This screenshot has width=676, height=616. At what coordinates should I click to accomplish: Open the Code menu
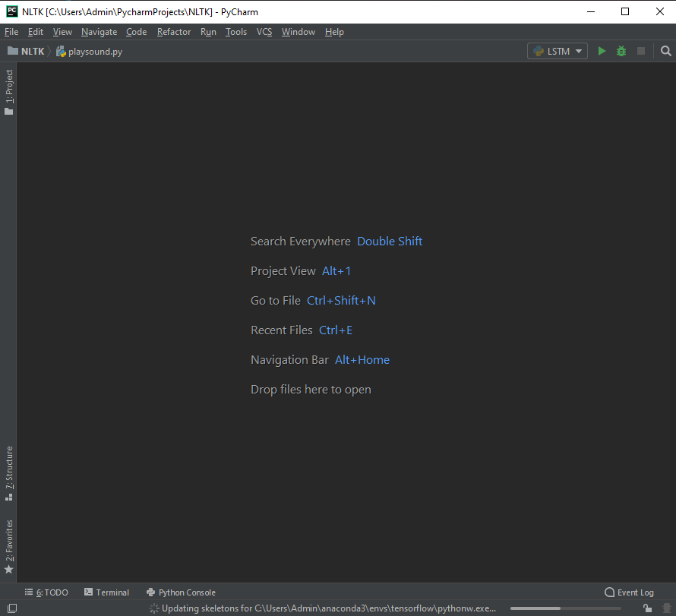tap(136, 32)
